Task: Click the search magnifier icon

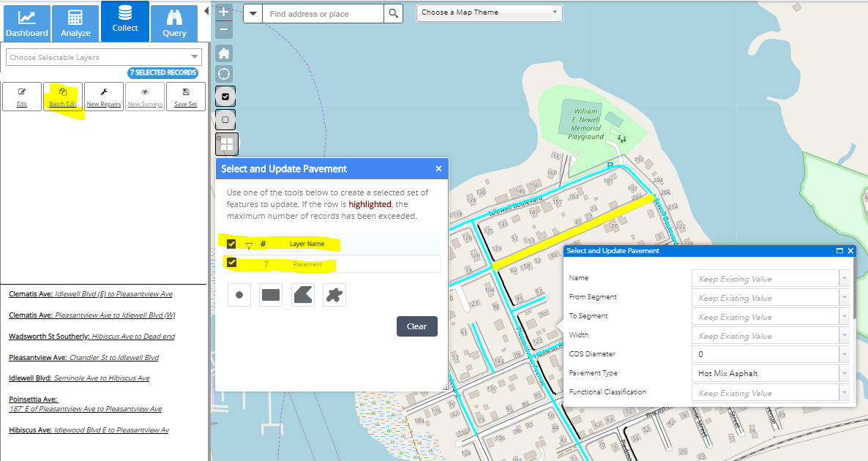Action: (394, 14)
